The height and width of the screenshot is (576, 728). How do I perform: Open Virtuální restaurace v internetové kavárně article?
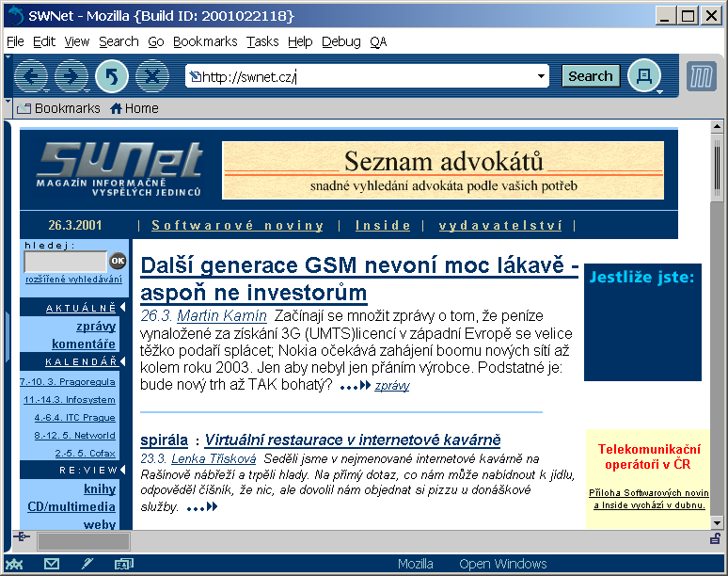point(353,440)
